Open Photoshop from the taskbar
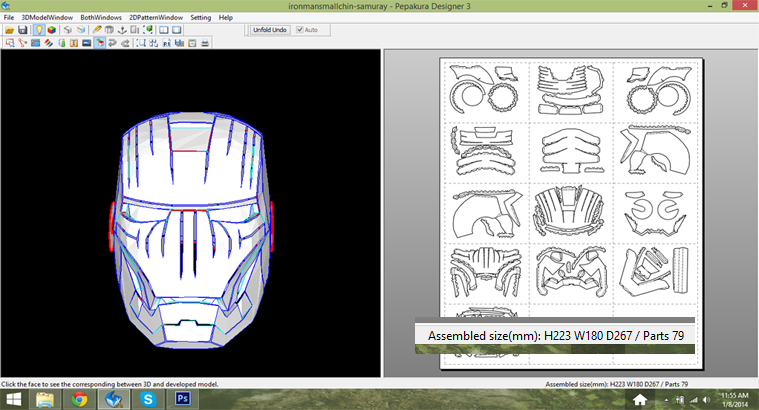The height and width of the screenshot is (410, 759). point(182,399)
